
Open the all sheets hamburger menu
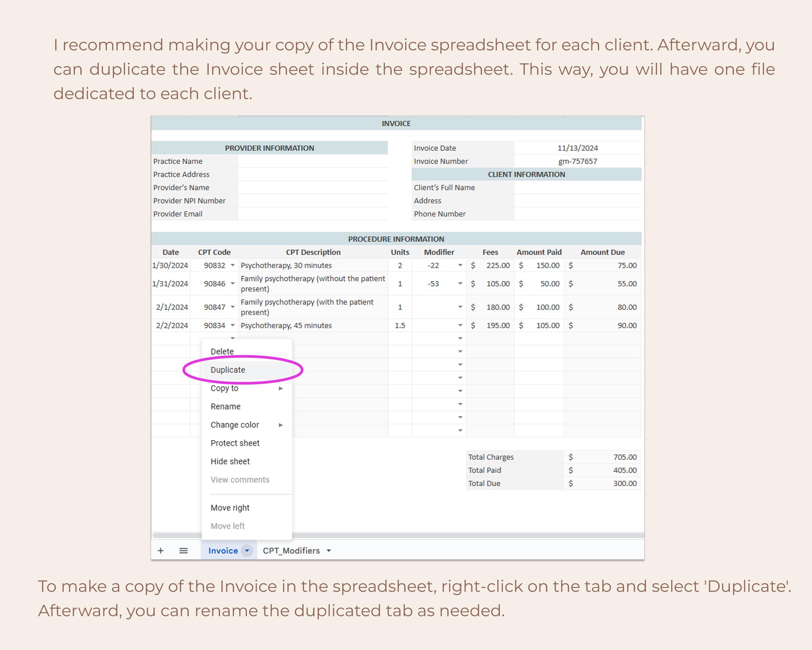click(184, 551)
